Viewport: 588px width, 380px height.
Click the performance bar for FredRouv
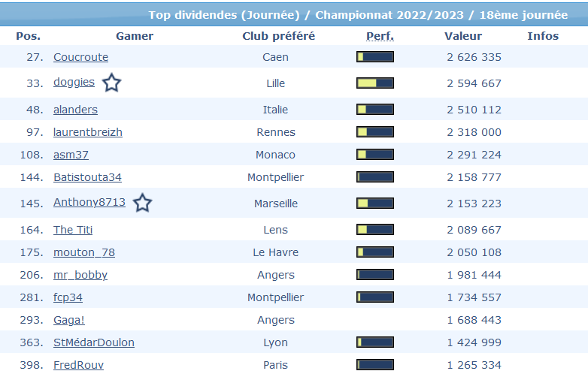pos(374,365)
